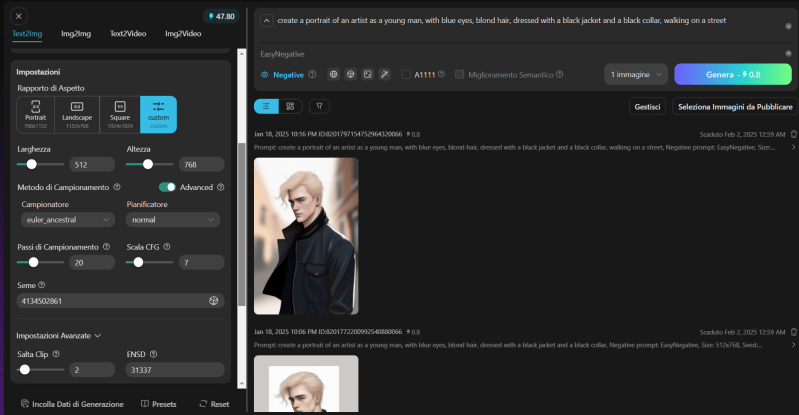Open the Pianificatore normal dropdown

(173, 220)
